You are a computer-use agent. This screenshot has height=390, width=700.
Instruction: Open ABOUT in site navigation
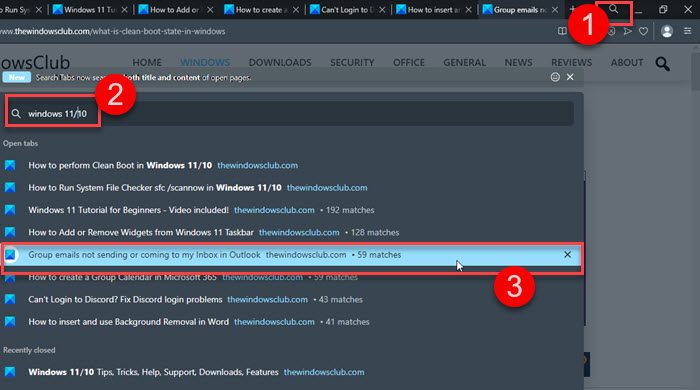click(627, 62)
